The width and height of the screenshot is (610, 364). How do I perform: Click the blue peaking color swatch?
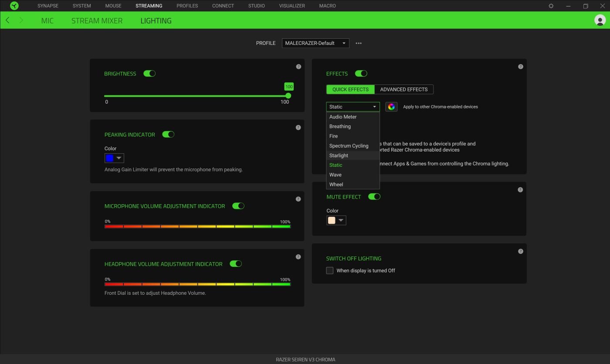[110, 158]
